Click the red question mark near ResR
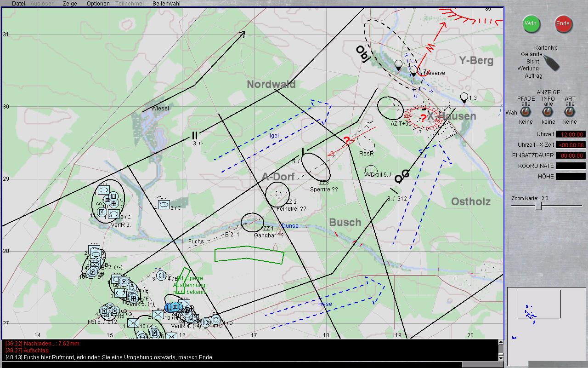Screen dimensions: 588x368 click(x=347, y=140)
